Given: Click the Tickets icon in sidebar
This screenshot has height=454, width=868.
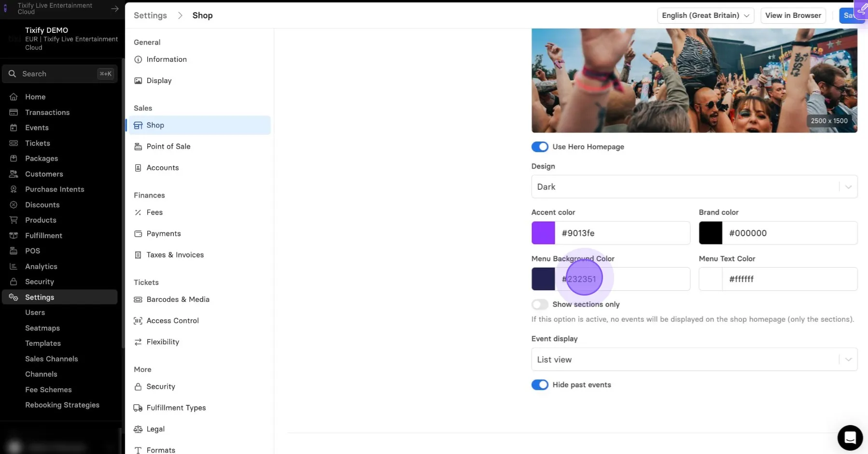Looking at the screenshot, I should tap(14, 143).
